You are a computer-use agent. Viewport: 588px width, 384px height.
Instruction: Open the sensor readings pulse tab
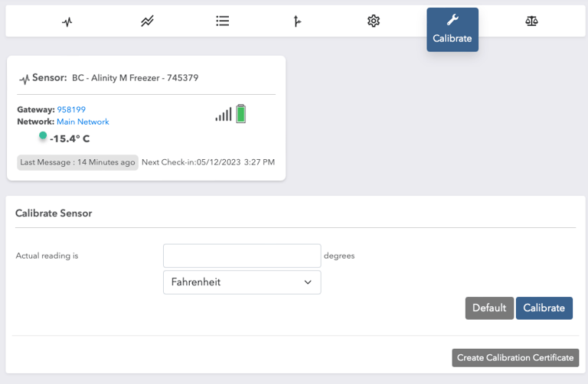[67, 21]
